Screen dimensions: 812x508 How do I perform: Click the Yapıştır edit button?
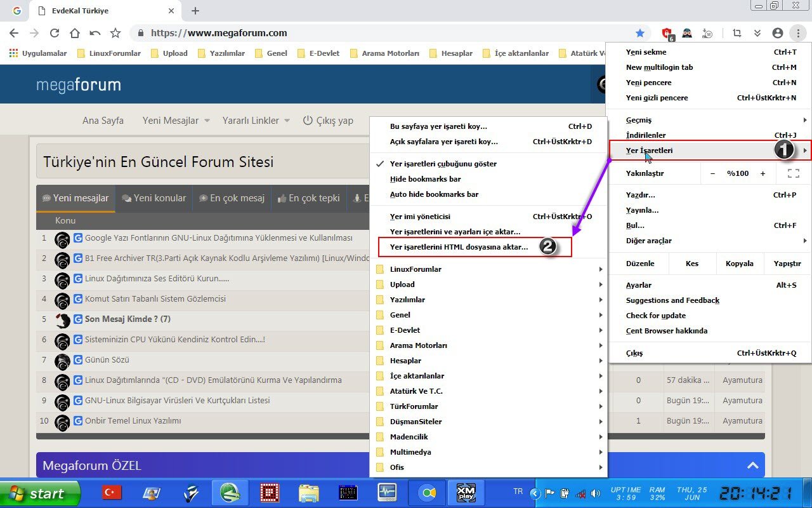click(787, 264)
